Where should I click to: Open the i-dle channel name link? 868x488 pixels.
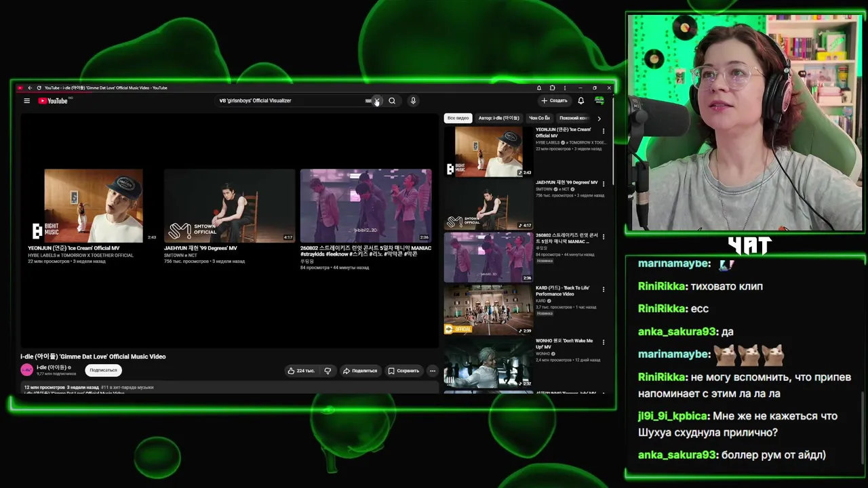52,367
